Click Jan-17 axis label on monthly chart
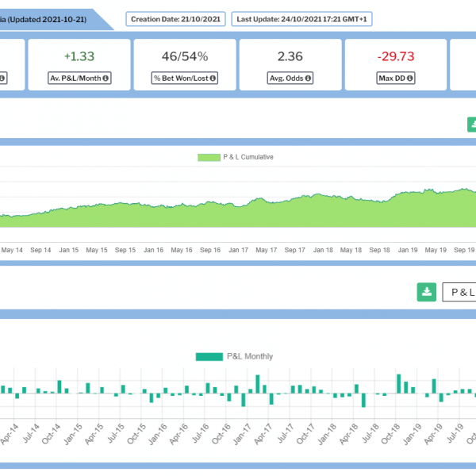476x476 pixels. click(x=242, y=435)
